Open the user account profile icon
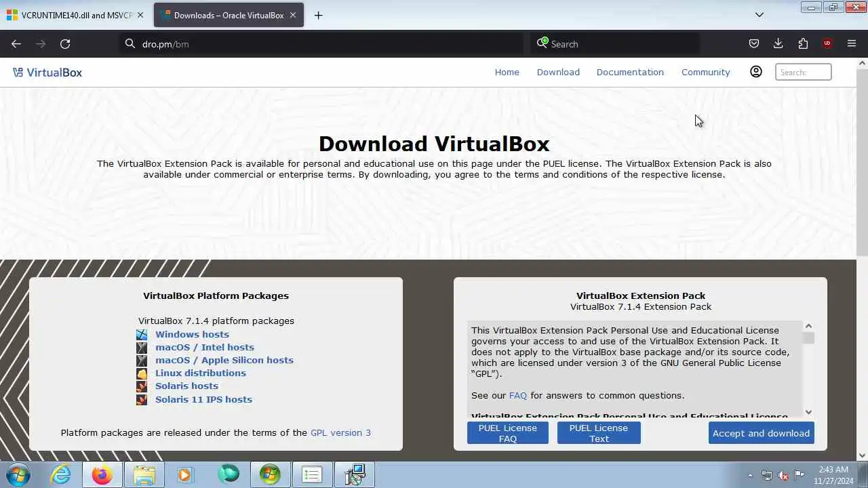This screenshot has width=868, height=488. [x=755, y=72]
